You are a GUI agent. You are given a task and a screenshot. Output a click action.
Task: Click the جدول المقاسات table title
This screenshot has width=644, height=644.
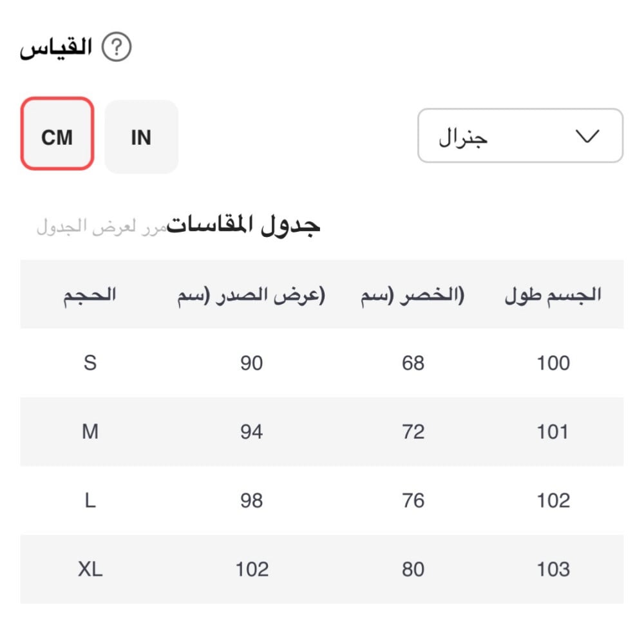point(244,225)
